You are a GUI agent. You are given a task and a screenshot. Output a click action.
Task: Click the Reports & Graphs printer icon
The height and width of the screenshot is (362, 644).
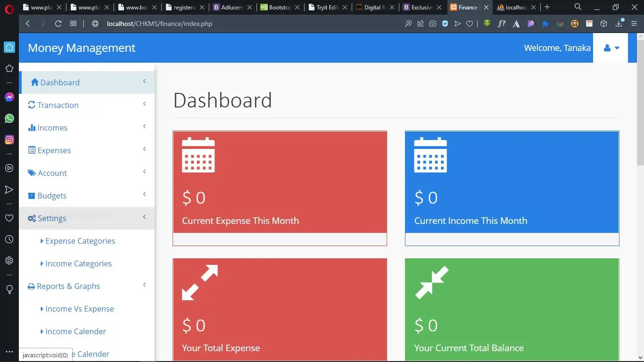point(31,286)
